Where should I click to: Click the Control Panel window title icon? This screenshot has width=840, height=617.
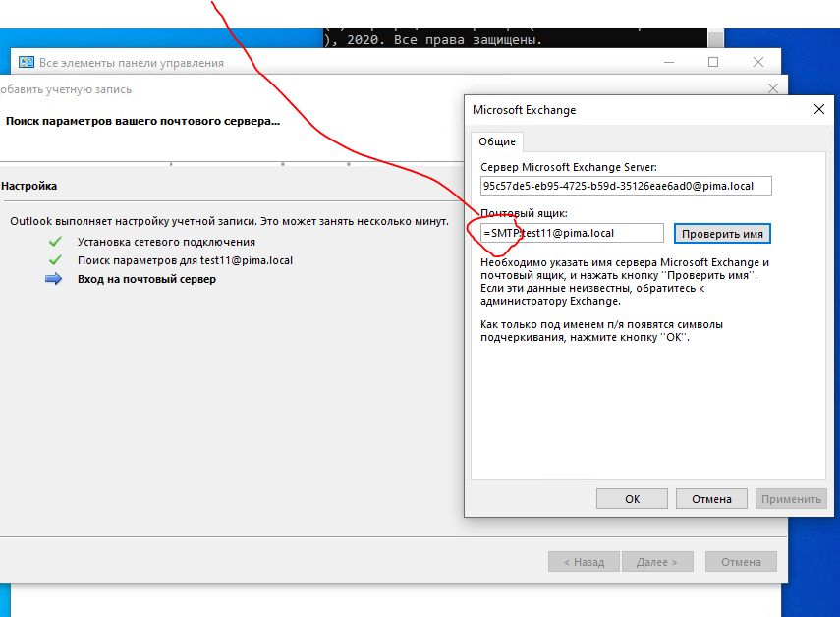tap(27, 62)
